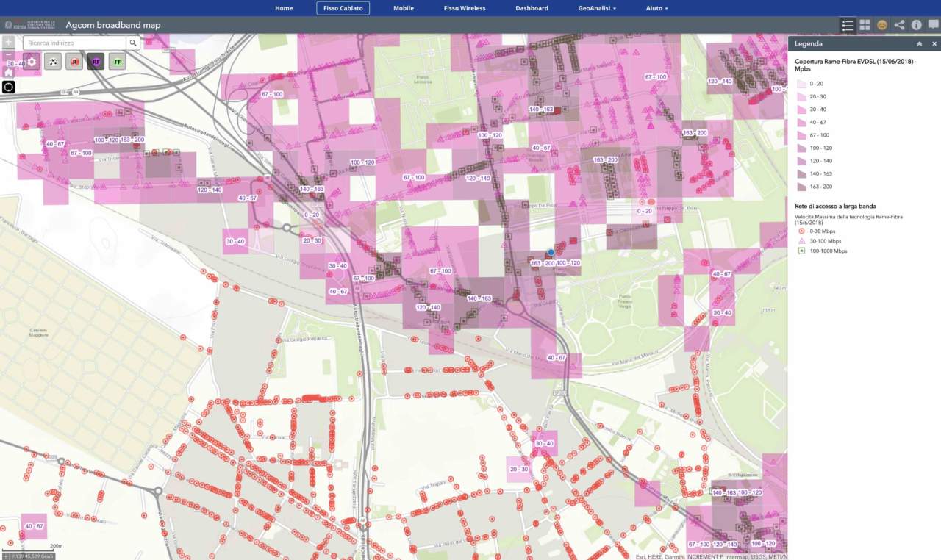Open the info icon in header
This screenshot has width=941, height=560.
916,25
